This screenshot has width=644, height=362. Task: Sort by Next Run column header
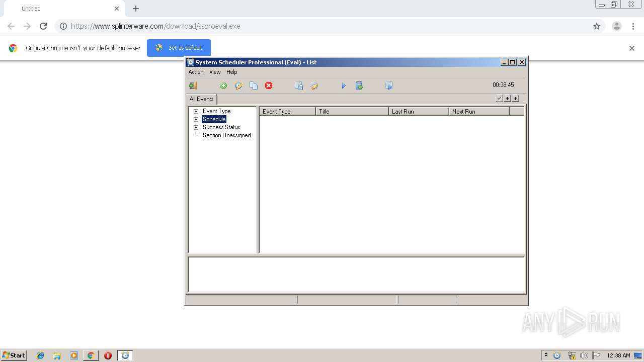pos(479,112)
